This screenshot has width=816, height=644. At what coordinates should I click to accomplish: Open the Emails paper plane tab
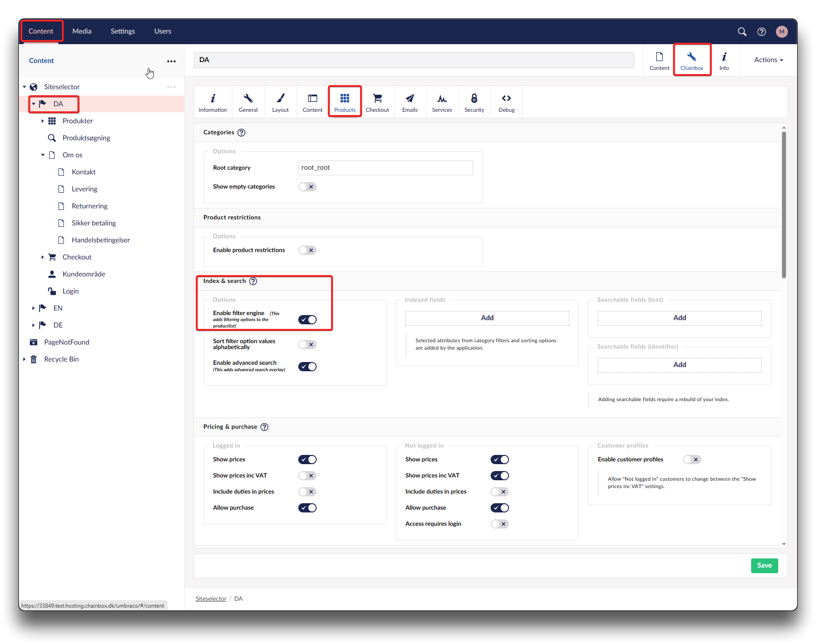point(410,102)
